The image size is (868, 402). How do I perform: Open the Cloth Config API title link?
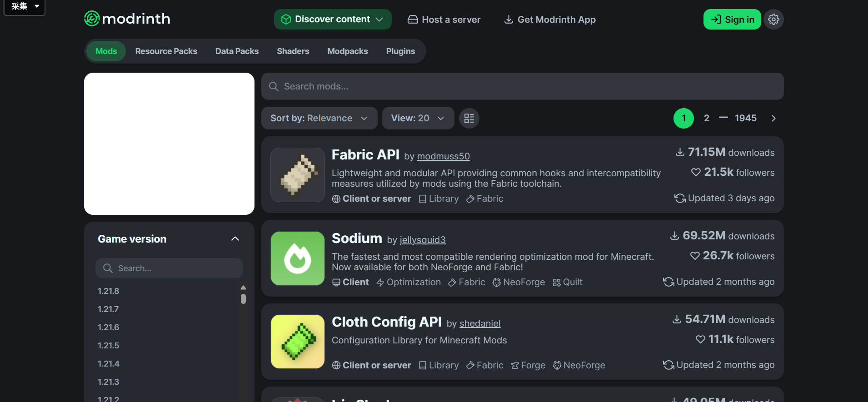click(x=387, y=322)
